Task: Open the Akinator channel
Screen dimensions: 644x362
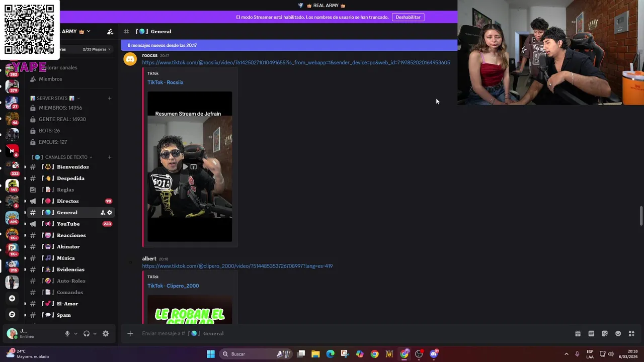Action: click(x=70, y=247)
